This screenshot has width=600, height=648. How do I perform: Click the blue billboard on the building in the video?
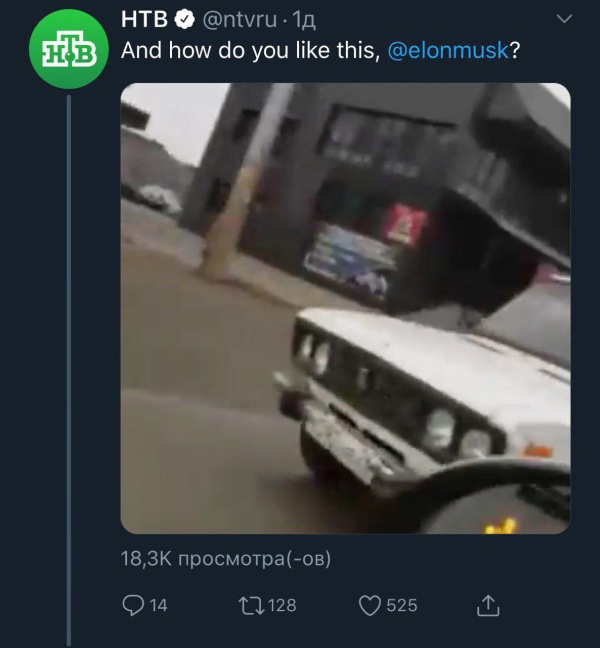347,257
